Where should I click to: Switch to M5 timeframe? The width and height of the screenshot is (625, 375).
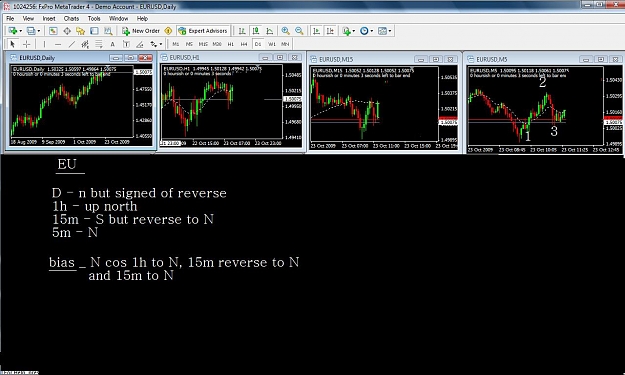[x=189, y=44]
